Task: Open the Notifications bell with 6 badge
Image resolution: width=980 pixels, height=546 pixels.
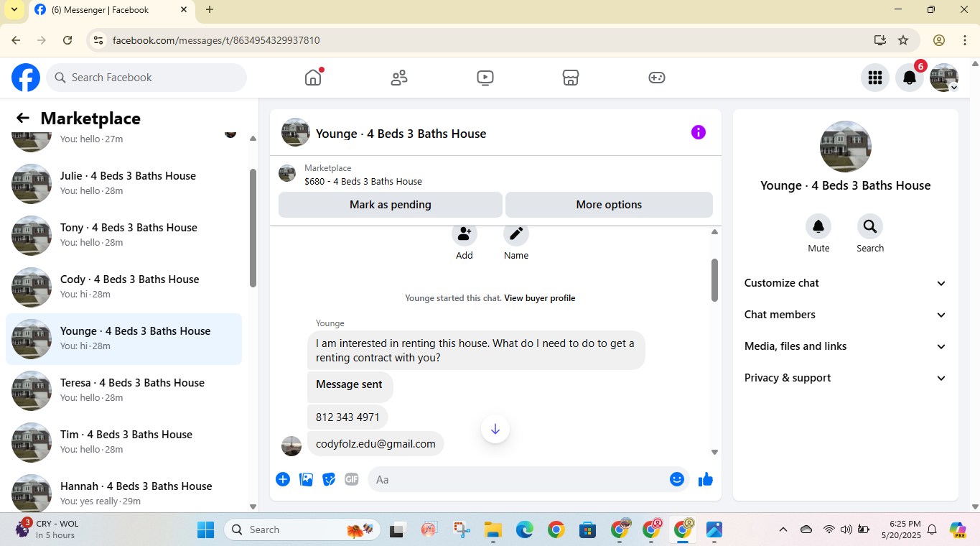Action: click(x=910, y=78)
